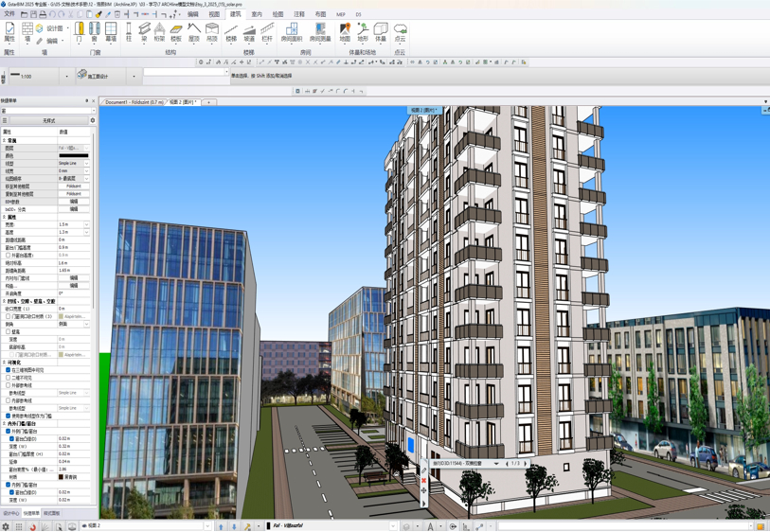Toggle 外侧门槛/窗台 checkbox
This screenshot has width=770, height=532.
(8, 431)
